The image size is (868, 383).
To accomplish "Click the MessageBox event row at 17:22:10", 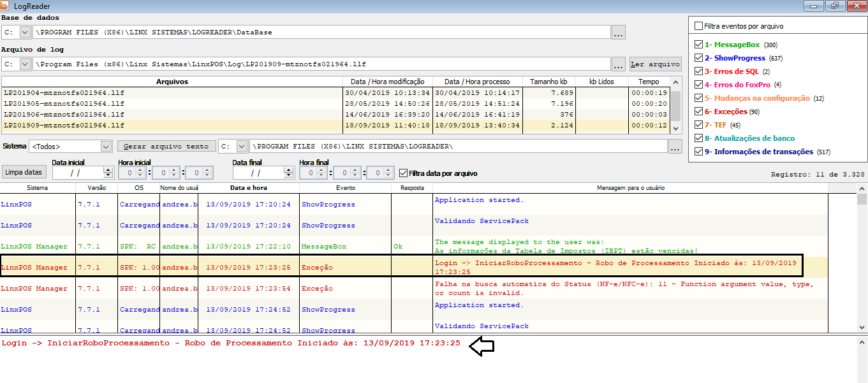I will tap(415, 247).
